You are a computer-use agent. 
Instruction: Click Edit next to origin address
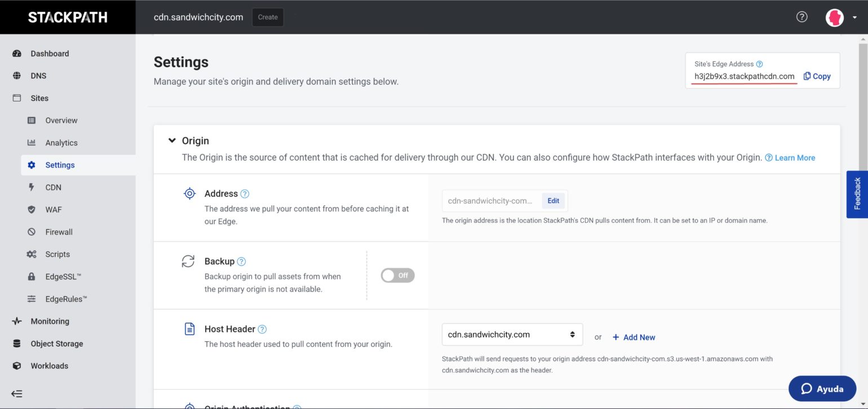tap(553, 201)
